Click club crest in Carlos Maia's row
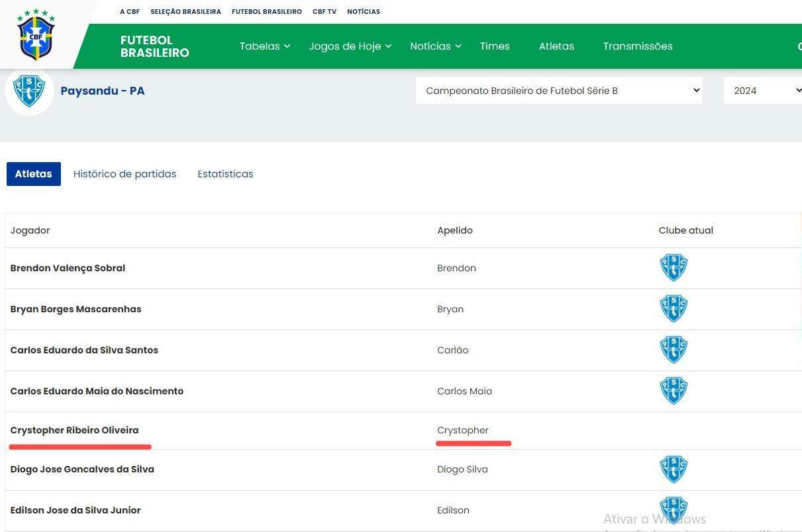The height and width of the screenshot is (532, 802). point(674,391)
